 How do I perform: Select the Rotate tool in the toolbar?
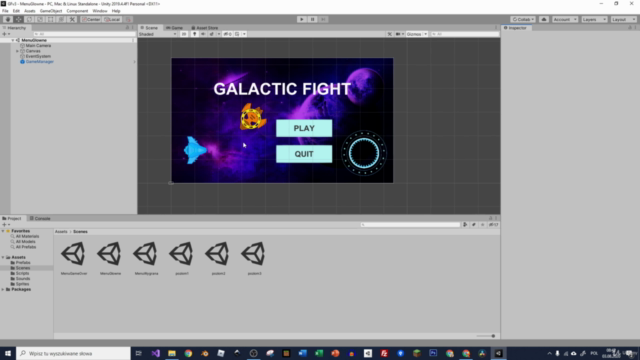click(x=29, y=19)
